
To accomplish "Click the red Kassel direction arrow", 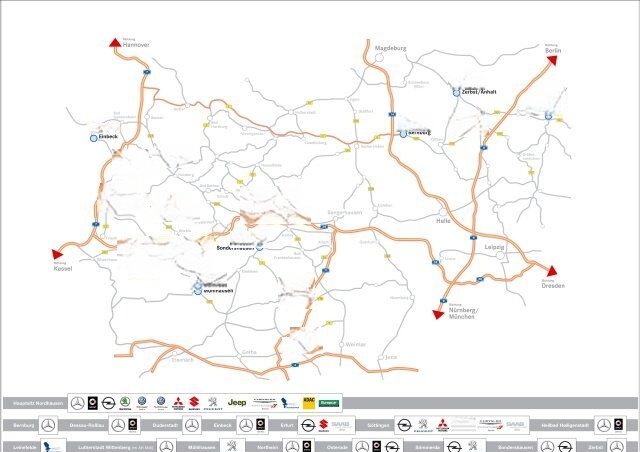I will point(57,254).
